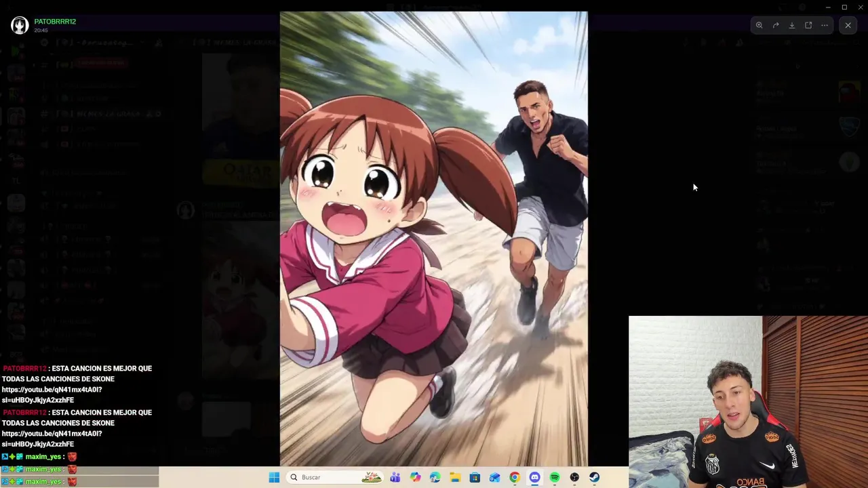Click the Buscar search box in taskbar
This screenshot has width=868, height=488.
pyautogui.click(x=335, y=477)
